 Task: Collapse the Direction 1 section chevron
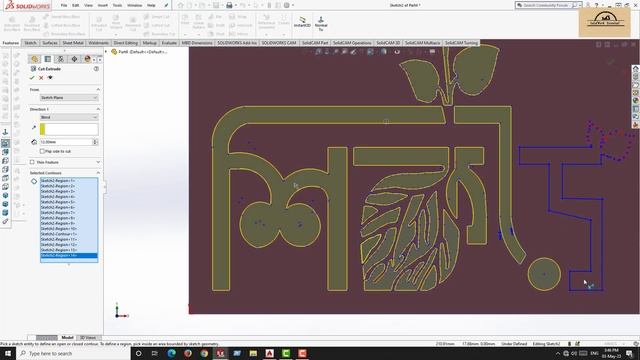(x=98, y=109)
